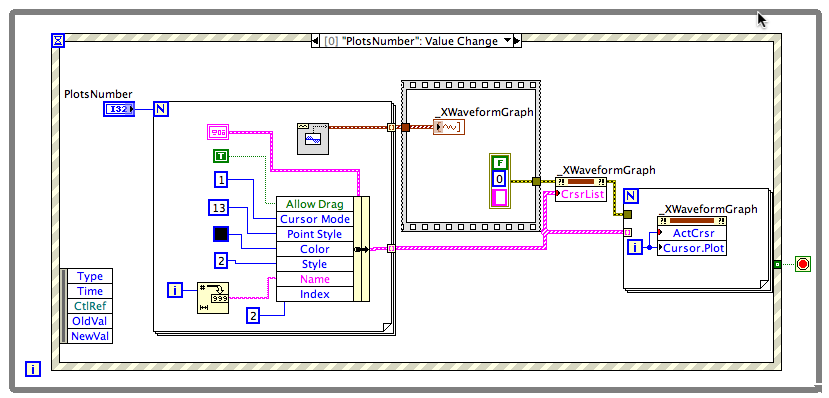This screenshot has height=398, width=829.
Task: Toggle the False boolean in cluster constant
Action: pos(499,163)
